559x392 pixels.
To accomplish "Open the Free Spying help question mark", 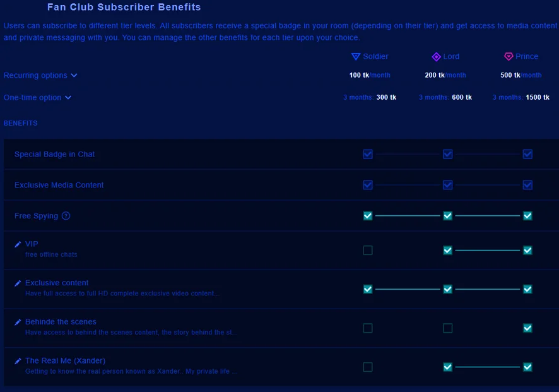I will coord(66,216).
